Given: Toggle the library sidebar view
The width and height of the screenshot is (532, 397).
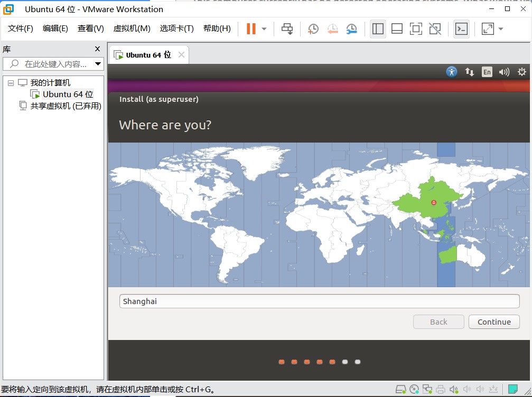Looking at the screenshot, I should tap(378, 29).
